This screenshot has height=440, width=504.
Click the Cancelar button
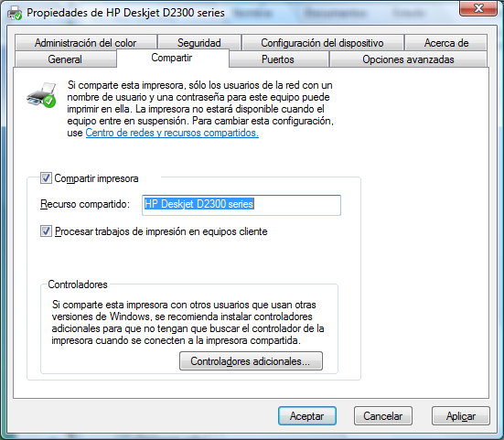(383, 416)
